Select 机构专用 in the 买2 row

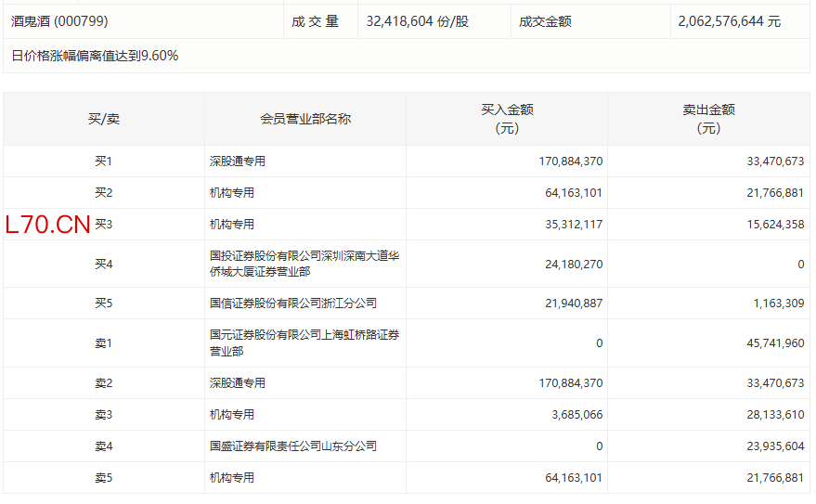[x=232, y=193]
